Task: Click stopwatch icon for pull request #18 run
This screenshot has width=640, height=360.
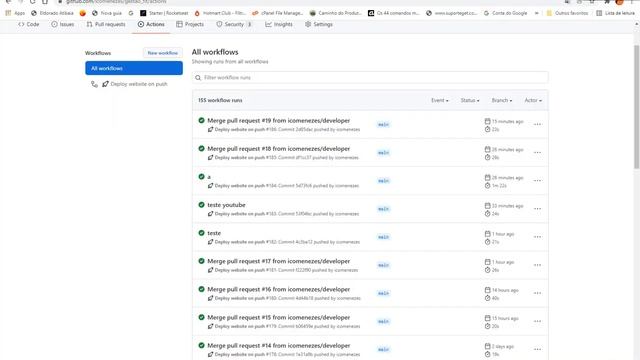Action: point(487,158)
